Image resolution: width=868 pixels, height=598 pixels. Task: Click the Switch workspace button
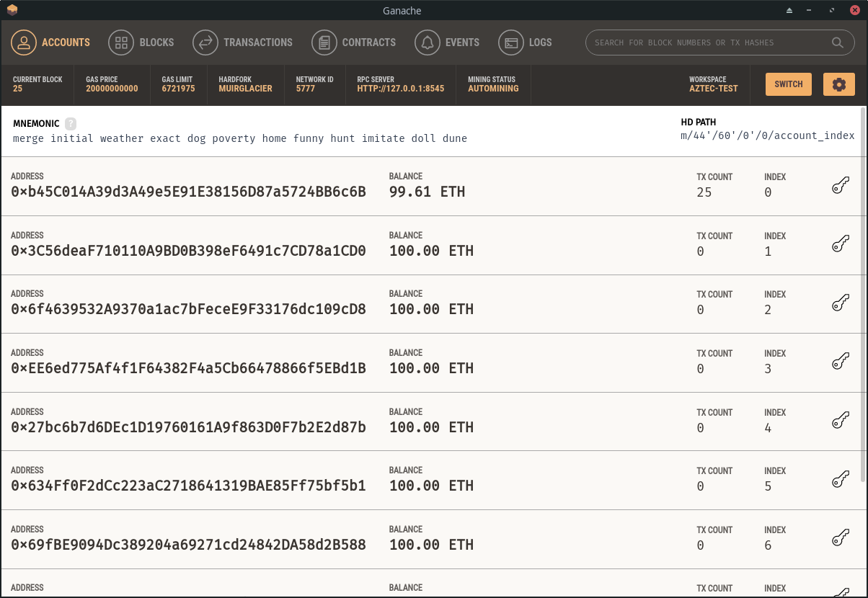789,84
